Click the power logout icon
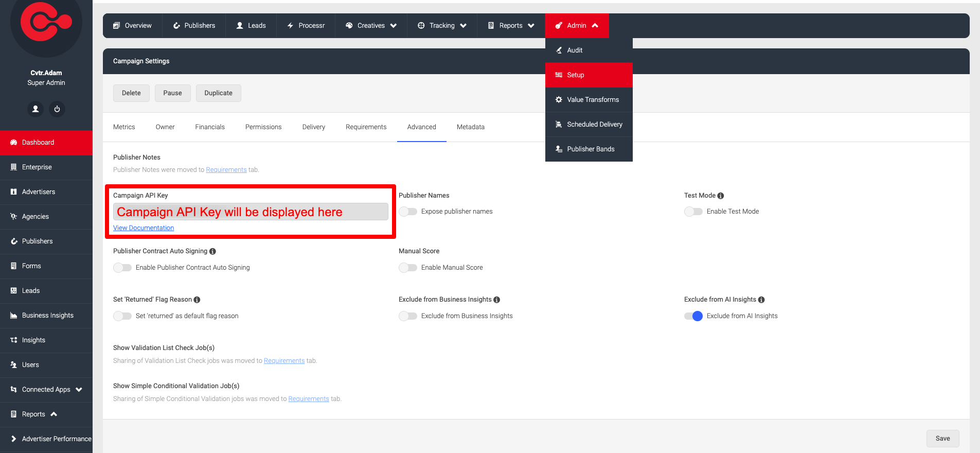 click(57, 109)
